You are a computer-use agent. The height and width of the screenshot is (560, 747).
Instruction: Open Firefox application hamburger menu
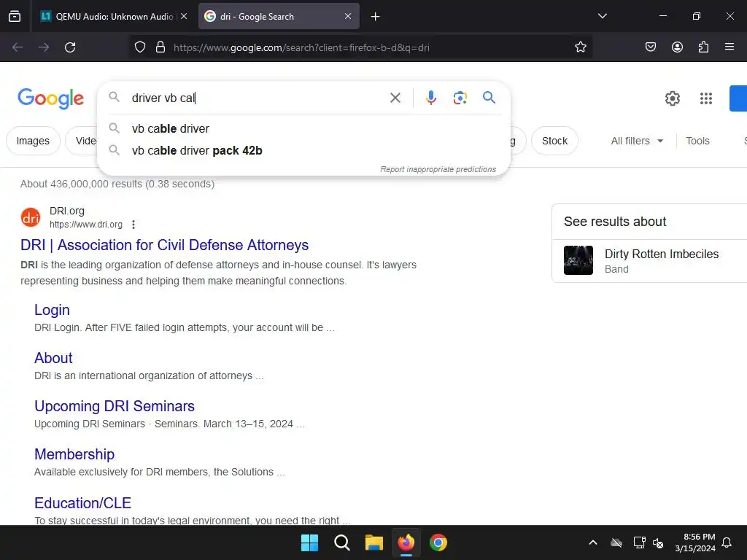pyautogui.click(x=729, y=47)
